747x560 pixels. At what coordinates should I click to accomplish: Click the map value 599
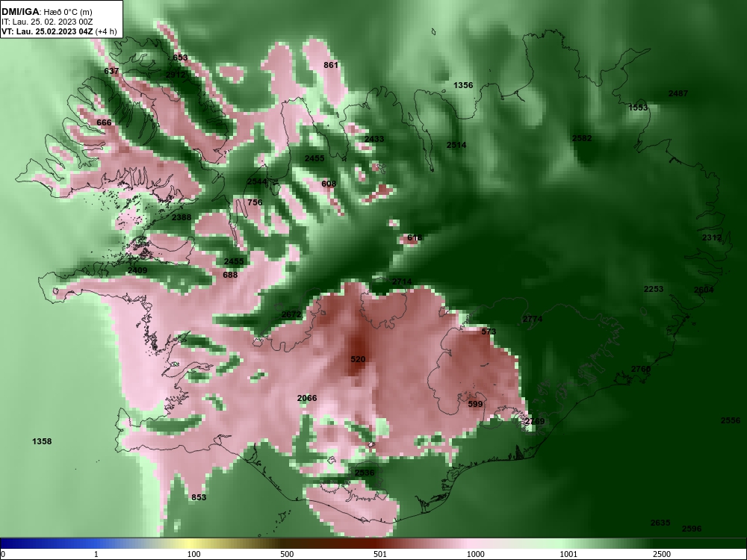click(x=475, y=404)
